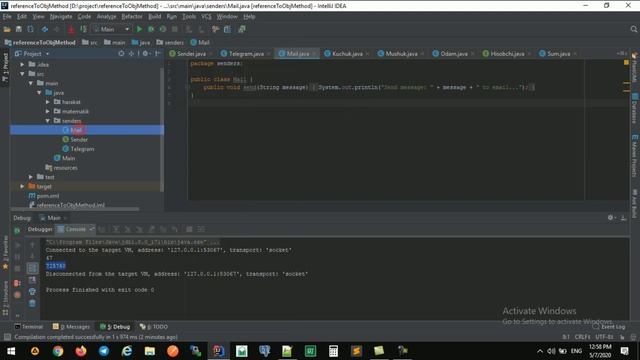This screenshot has height=360, width=640.
Task: Open the Main run configuration dropdown
Action: (111, 29)
